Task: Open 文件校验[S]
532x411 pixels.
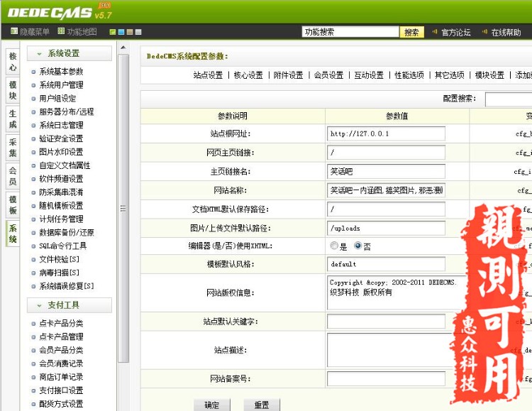Action: click(59, 260)
